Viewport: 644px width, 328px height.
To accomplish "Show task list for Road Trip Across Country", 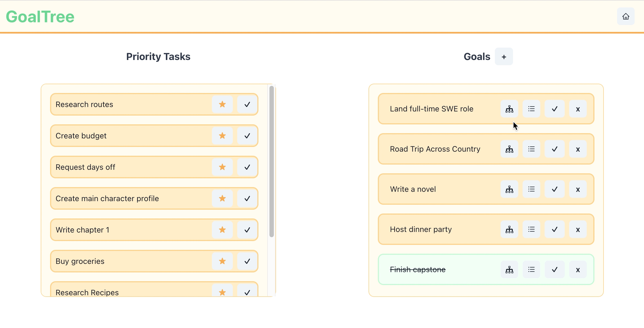I will click(x=531, y=149).
